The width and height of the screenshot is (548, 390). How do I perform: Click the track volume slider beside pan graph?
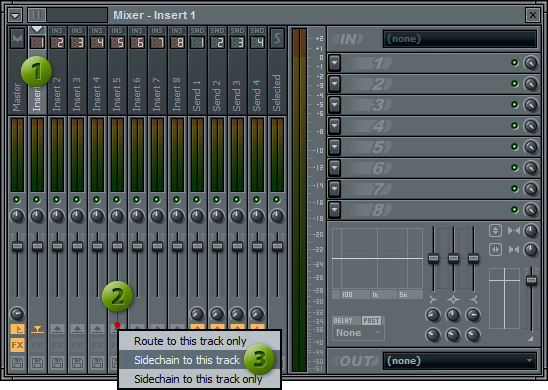(531, 280)
